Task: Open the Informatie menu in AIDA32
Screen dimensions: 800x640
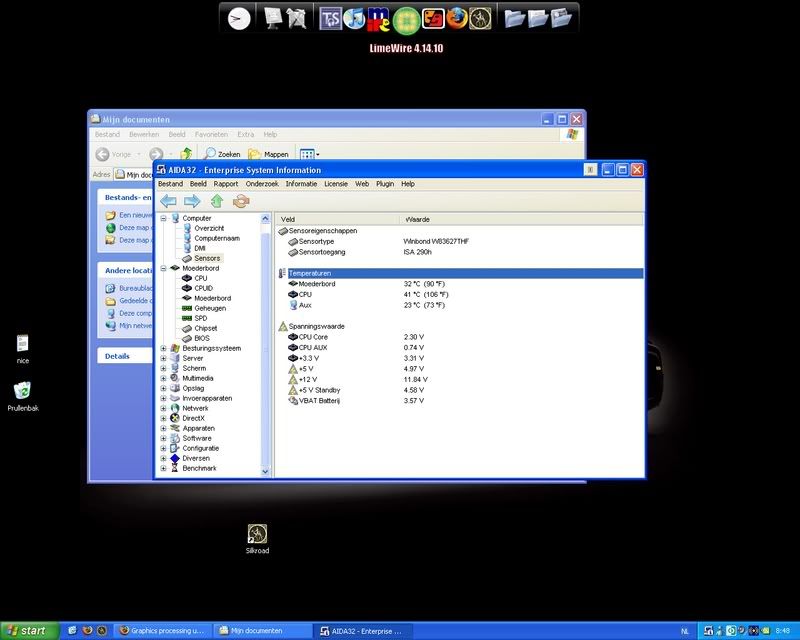Action: [x=301, y=184]
